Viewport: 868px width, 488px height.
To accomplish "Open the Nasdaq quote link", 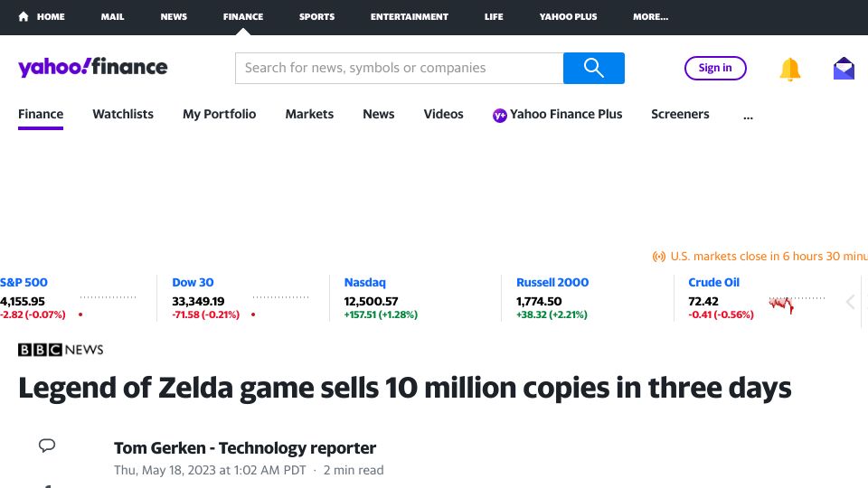I will 364,282.
